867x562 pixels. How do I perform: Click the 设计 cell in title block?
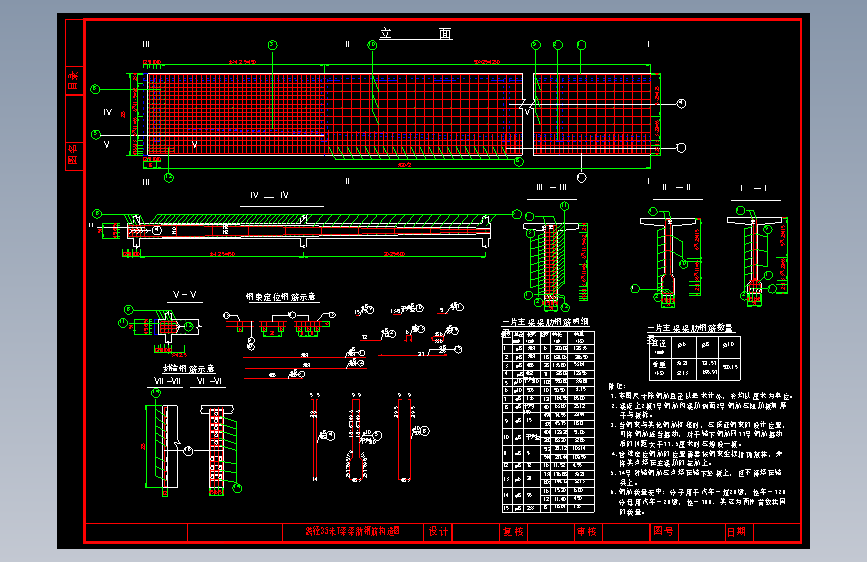tap(438, 532)
